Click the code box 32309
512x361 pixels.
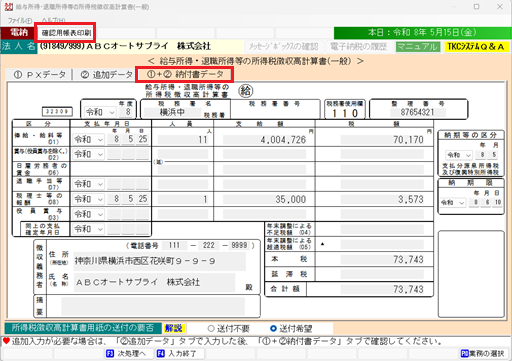tap(57, 112)
